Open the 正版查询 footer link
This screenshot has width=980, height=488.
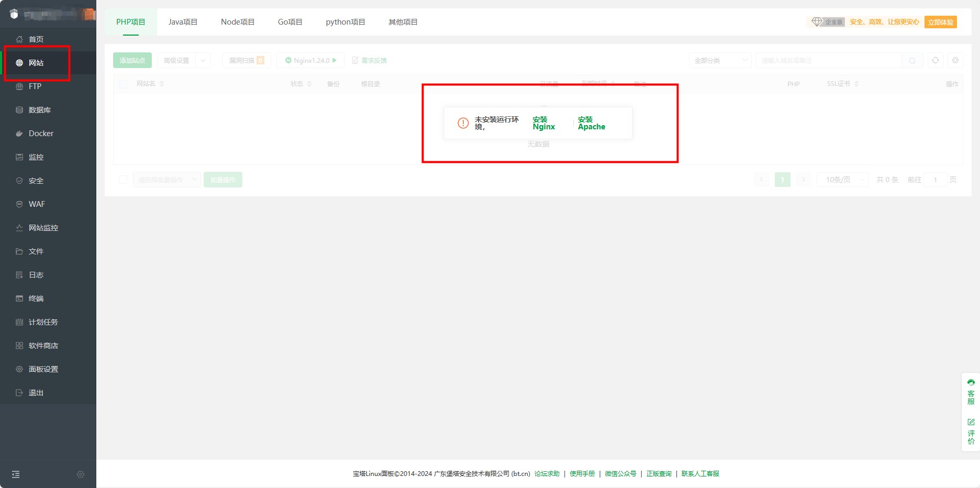tap(659, 474)
